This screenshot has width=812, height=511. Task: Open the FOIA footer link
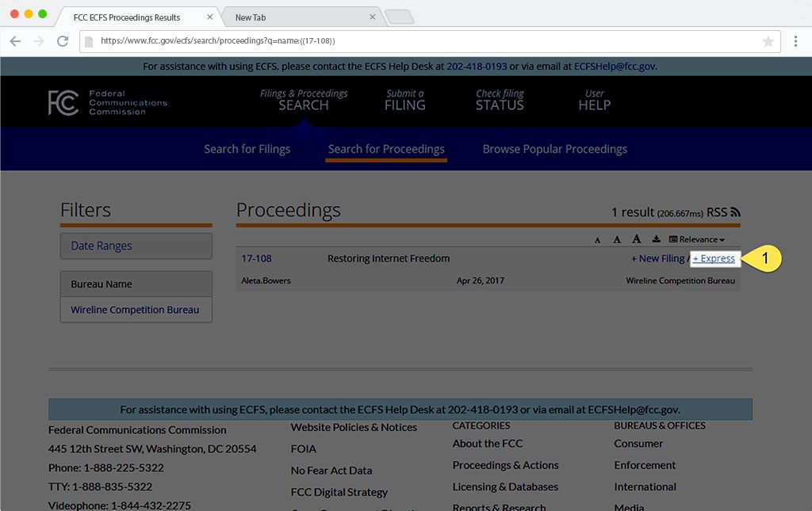[x=303, y=449]
